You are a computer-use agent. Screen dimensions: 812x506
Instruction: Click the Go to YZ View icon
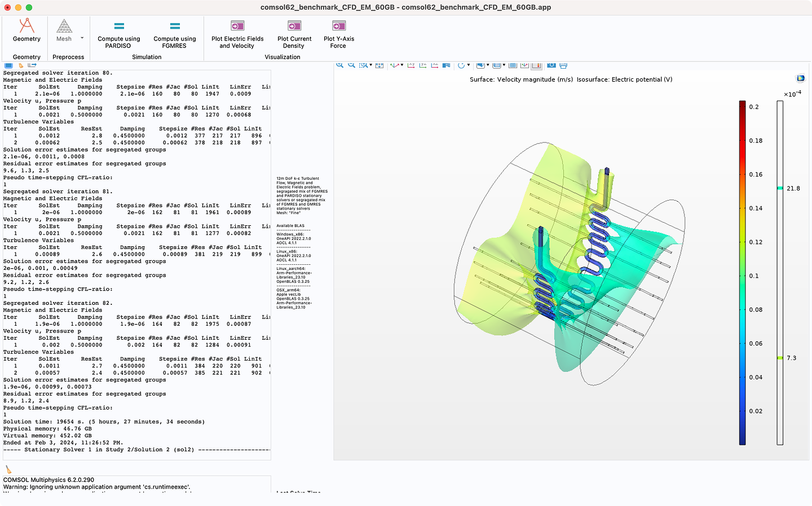[x=422, y=65]
